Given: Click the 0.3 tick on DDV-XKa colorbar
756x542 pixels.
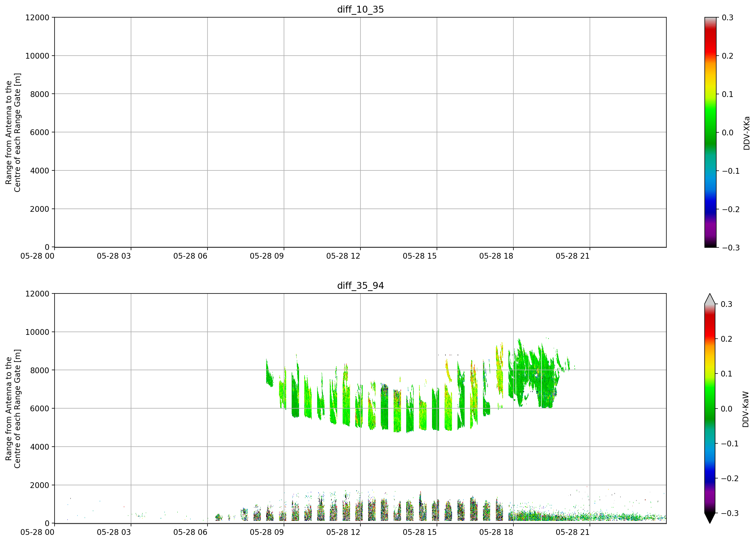Looking at the screenshot, I should tap(728, 17).
